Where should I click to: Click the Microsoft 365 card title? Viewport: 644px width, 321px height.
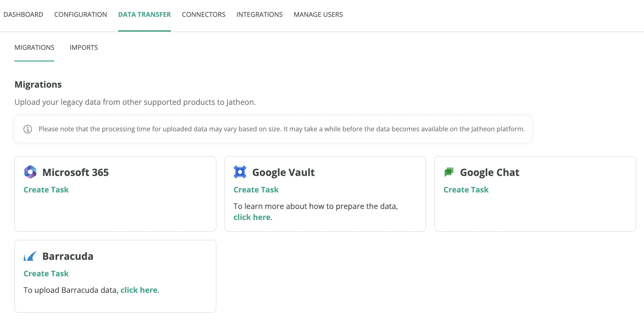[x=76, y=172]
